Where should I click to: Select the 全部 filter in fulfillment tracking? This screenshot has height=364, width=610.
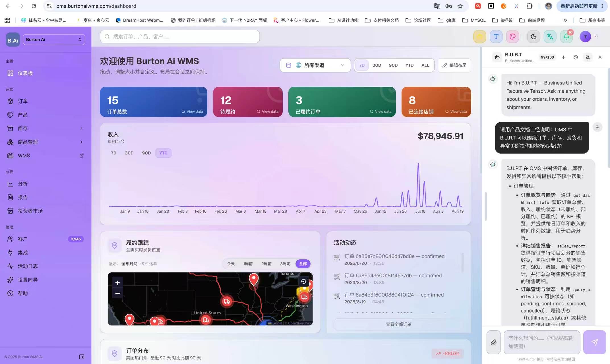pyautogui.click(x=303, y=264)
